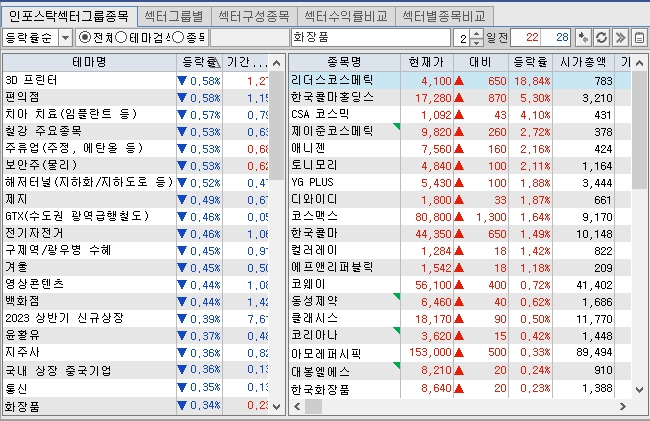Click stock table horizontal scroll right arrow
Screen dimensions: 650x421
click(623, 406)
